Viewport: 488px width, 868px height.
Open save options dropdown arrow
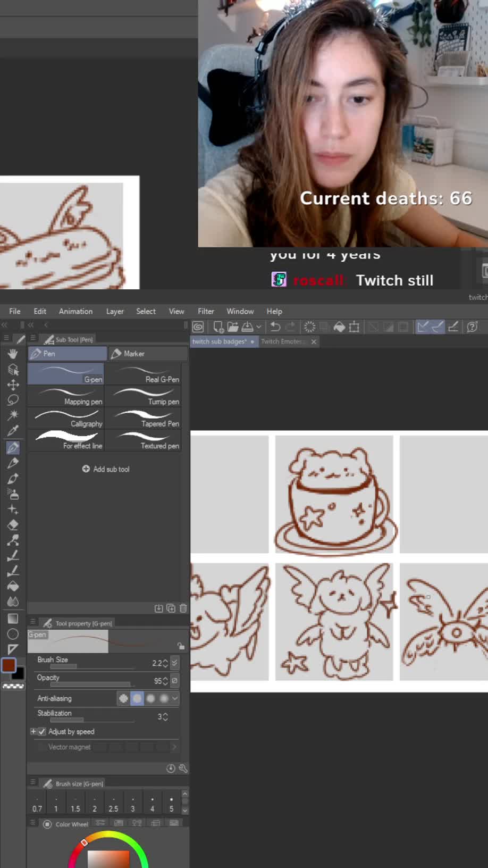[x=259, y=327]
